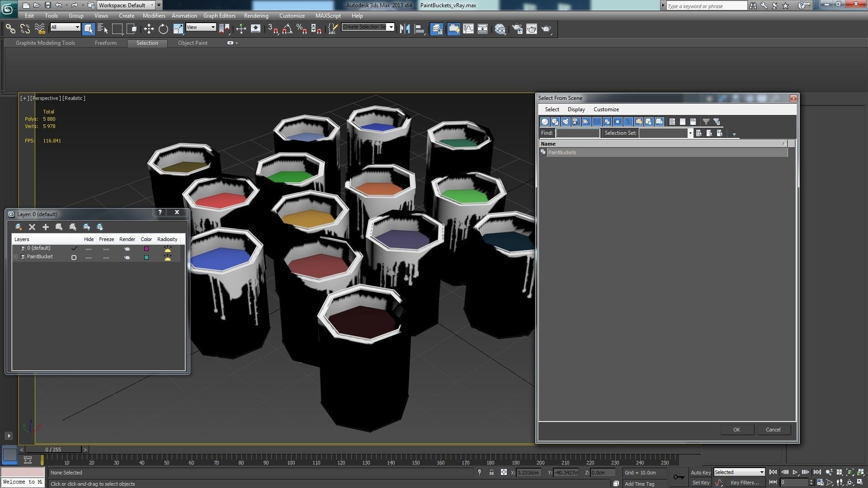The width and height of the screenshot is (868, 488).
Task: Click the Save File icon
Action: click(47, 5)
